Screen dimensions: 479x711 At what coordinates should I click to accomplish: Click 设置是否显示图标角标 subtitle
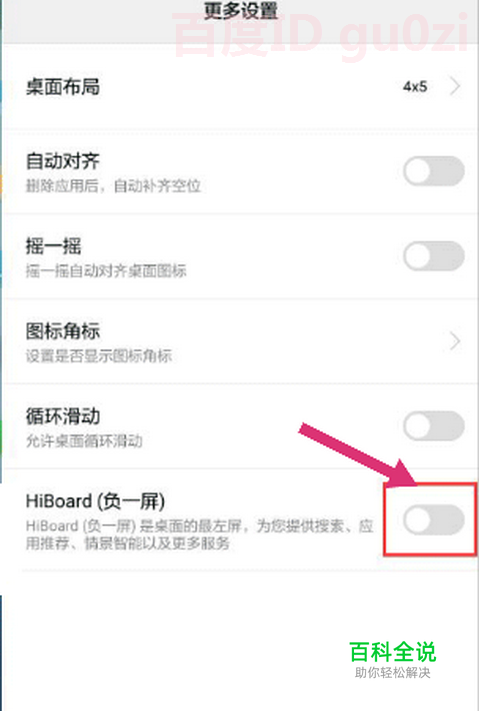point(98,356)
